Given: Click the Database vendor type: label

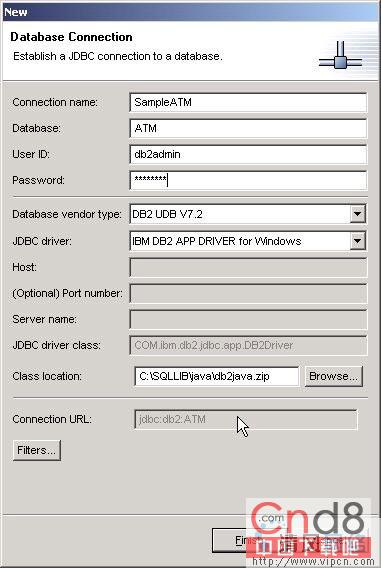Looking at the screenshot, I should pos(67,214).
